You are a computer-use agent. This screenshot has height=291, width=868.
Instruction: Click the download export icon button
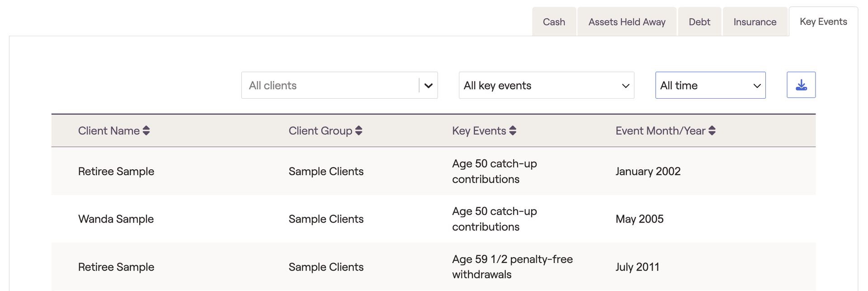coord(801,85)
